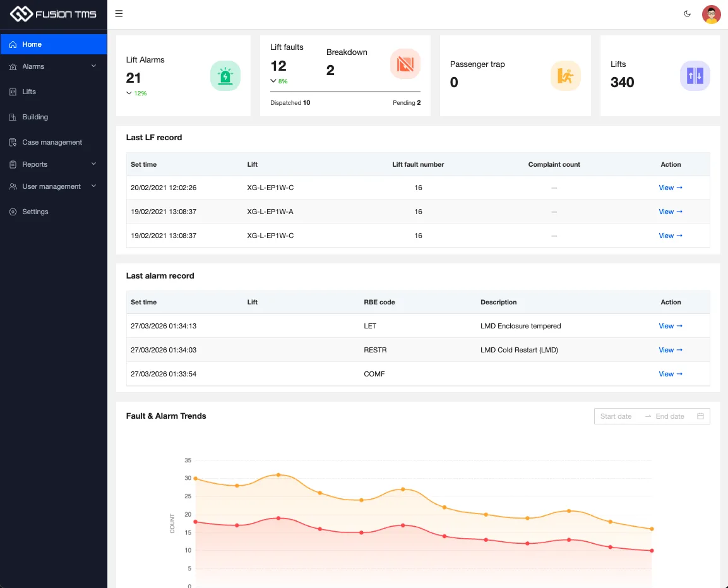Click the Building sidebar icon
This screenshot has height=588, width=728.
click(x=13, y=117)
